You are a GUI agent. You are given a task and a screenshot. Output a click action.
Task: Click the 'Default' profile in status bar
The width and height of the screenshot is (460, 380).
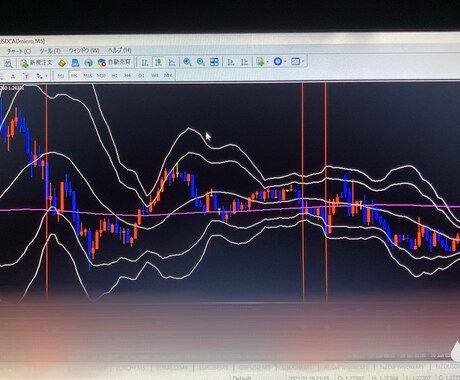point(242,378)
